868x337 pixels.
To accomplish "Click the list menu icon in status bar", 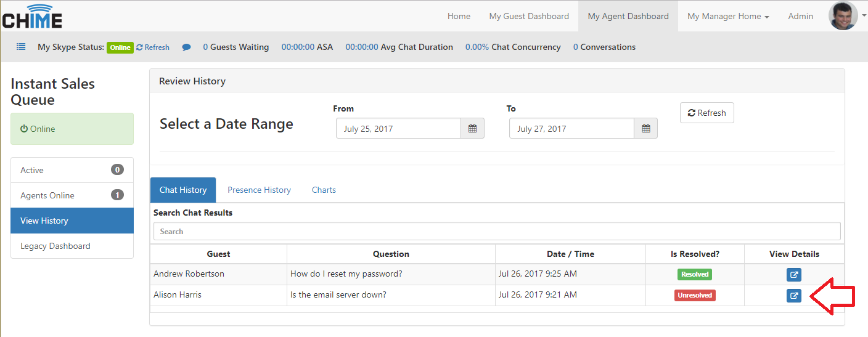I will (21, 47).
